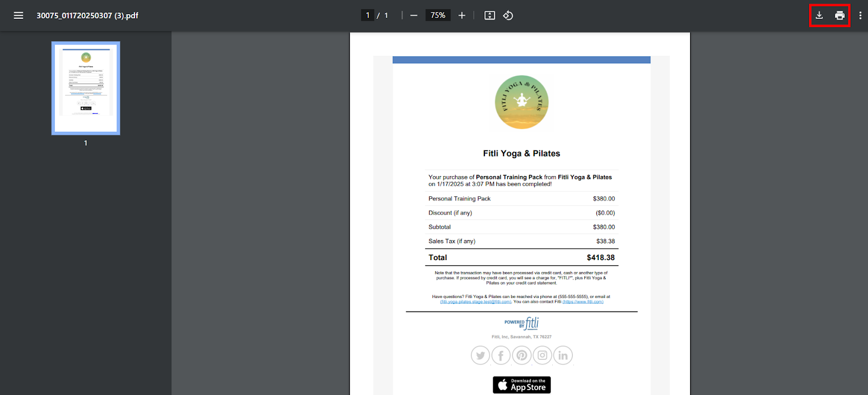This screenshot has height=395, width=868.
Task: Click the Pinterest icon in receipt
Action: pyautogui.click(x=521, y=355)
